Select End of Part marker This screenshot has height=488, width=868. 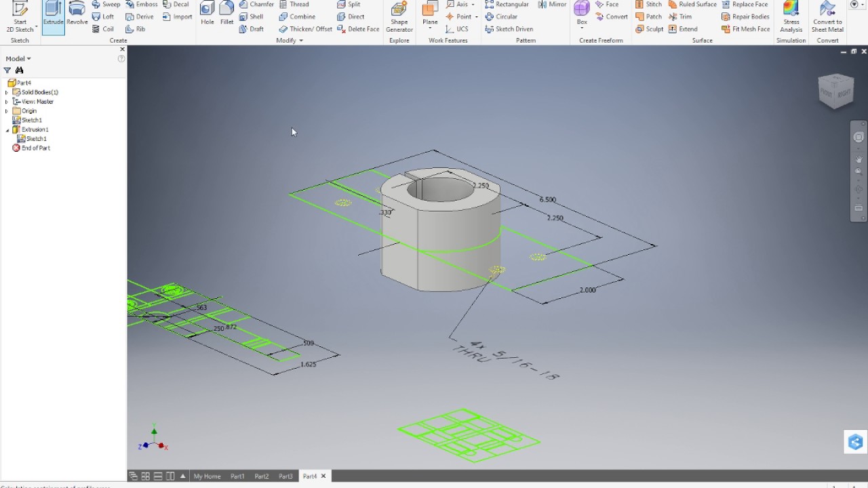(x=31, y=148)
